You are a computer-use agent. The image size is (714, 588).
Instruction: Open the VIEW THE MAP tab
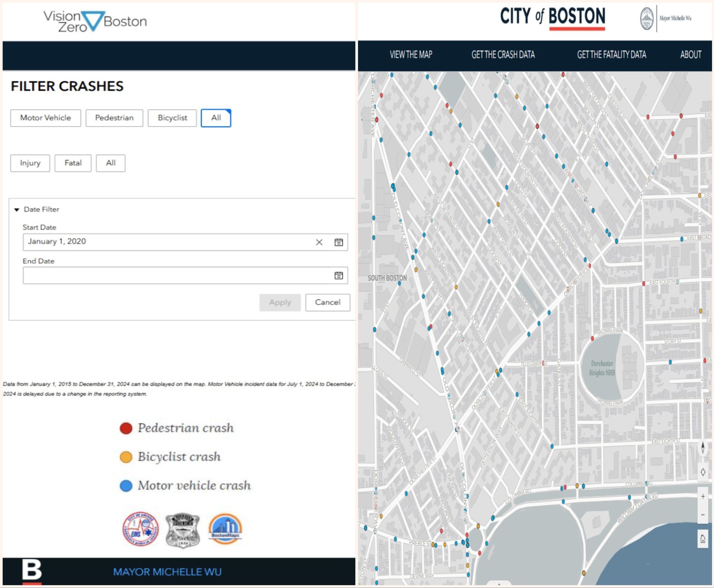(411, 55)
